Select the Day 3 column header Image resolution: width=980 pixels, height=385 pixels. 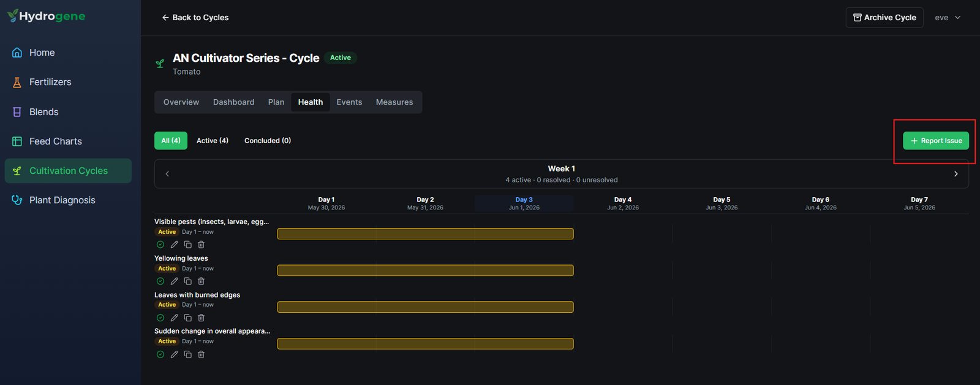tap(524, 203)
